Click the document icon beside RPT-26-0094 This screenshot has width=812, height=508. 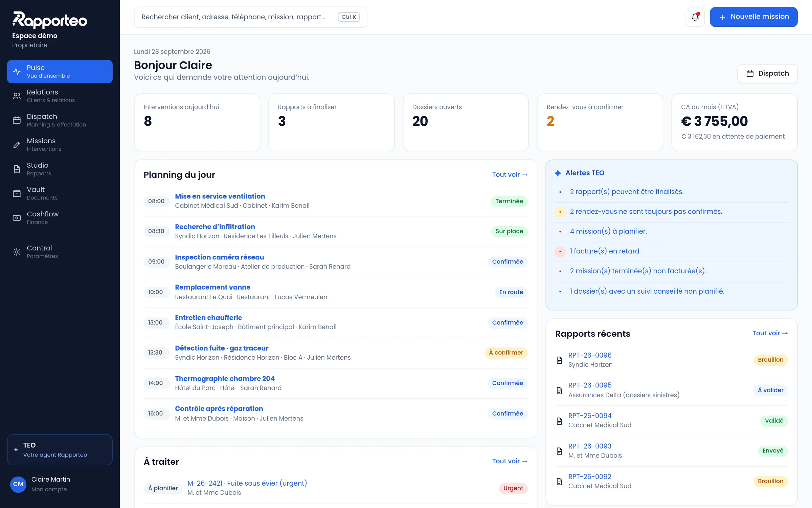(x=559, y=421)
